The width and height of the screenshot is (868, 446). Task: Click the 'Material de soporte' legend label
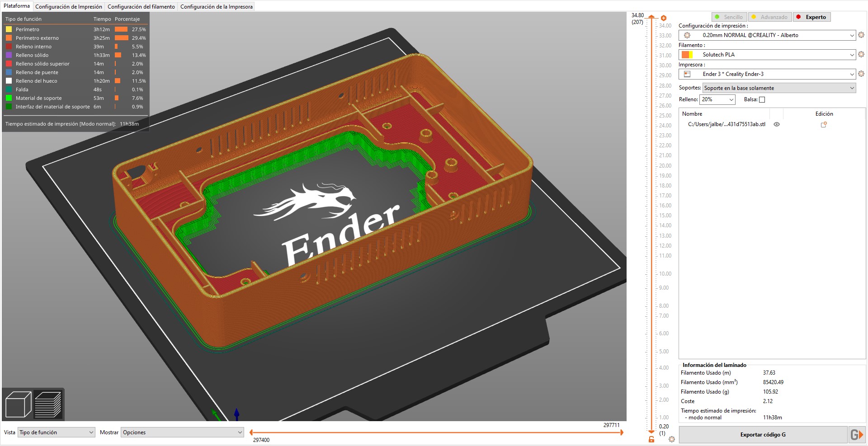click(39, 98)
